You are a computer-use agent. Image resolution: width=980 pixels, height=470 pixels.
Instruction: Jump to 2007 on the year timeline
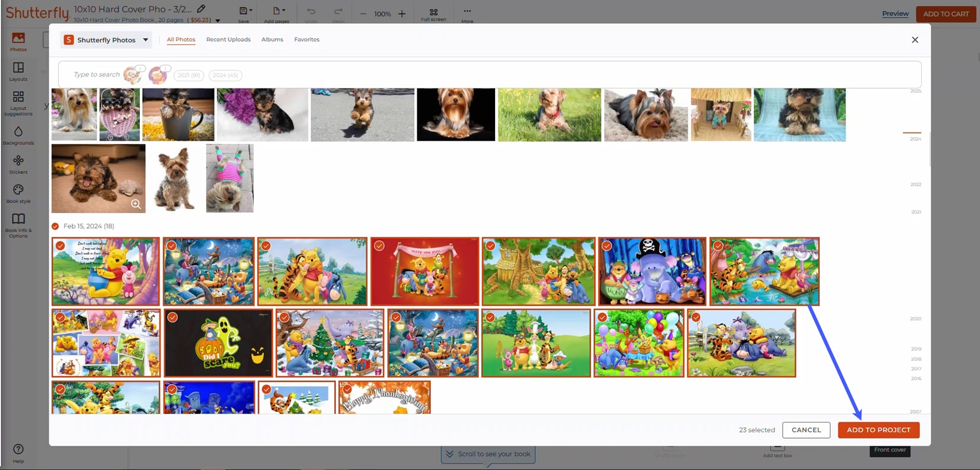point(915,411)
